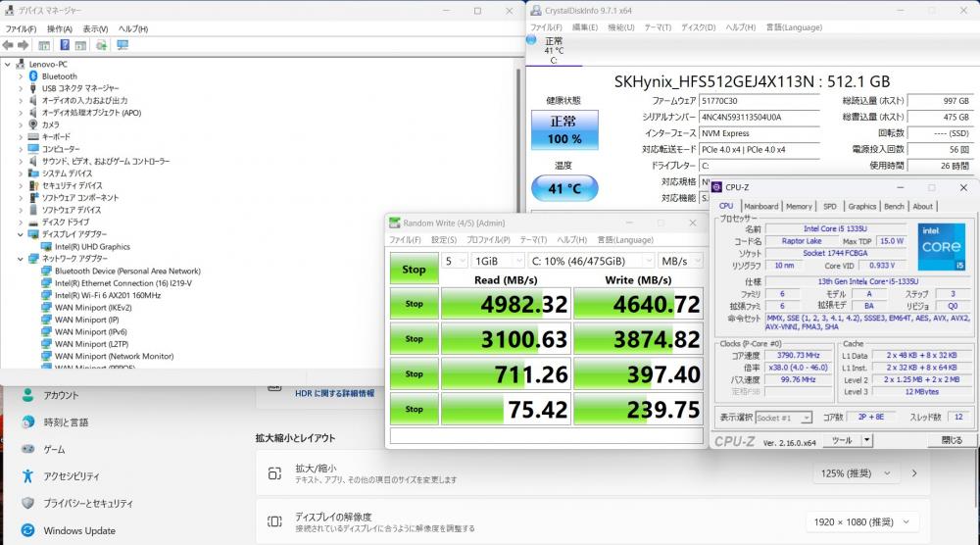The width and height of the screenshot is (980, 545).
Task: Click ファームウェア field 51770C30
Action: [759, 101]
